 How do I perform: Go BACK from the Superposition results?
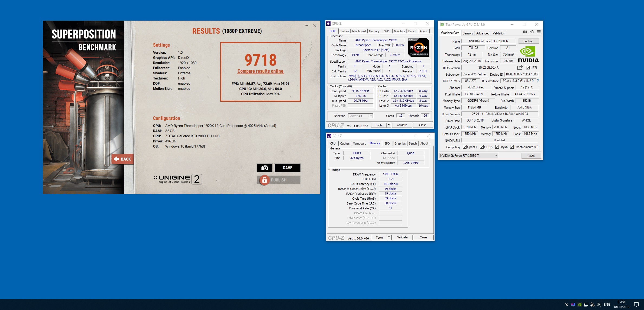click(122, 159)
